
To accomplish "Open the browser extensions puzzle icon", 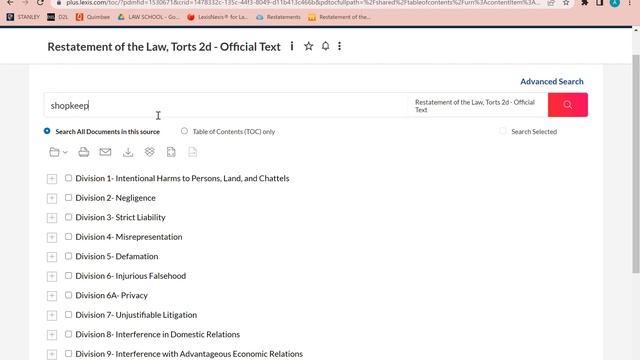I will click(x=584, y=3).
